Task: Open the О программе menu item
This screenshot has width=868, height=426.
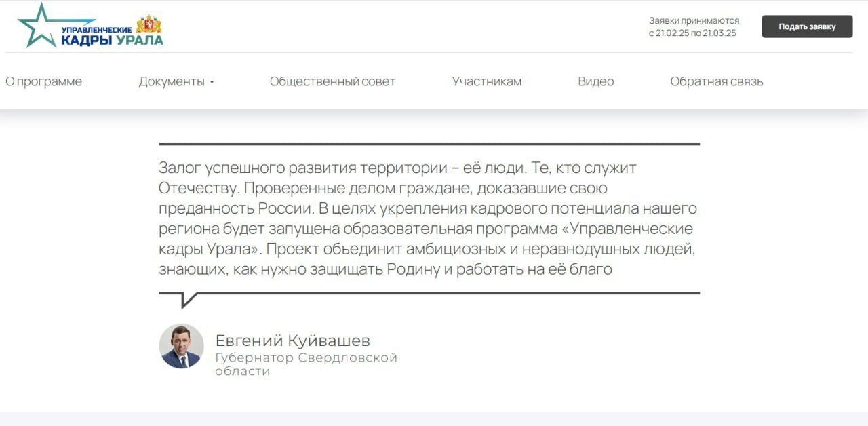Action: pos(44,81)
